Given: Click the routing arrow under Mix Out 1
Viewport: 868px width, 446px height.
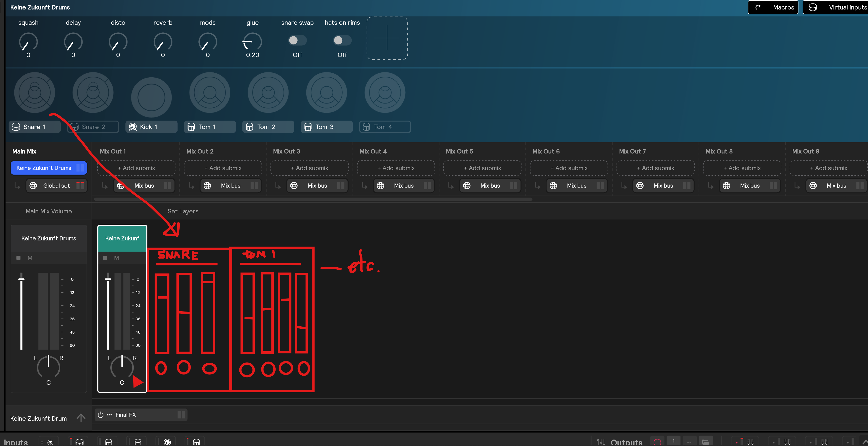Looking at the screenshot, I should [105, 185].
